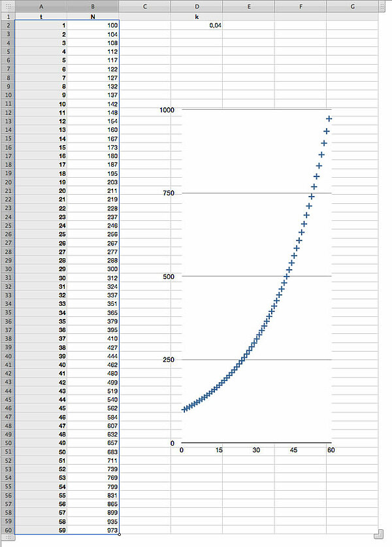
Task: Click the 't' header cell
Action: point(42,16)
